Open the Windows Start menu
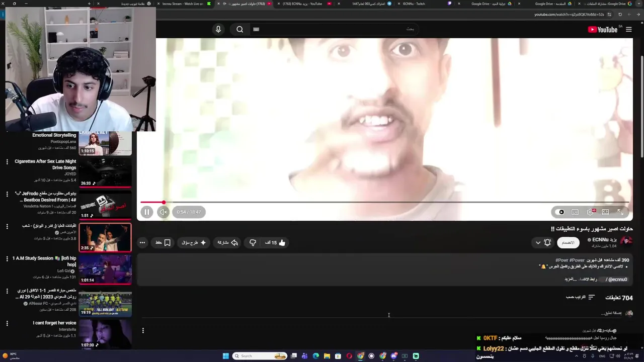Image resolution: width=644 pixels, height=362 pixels. 225,356
